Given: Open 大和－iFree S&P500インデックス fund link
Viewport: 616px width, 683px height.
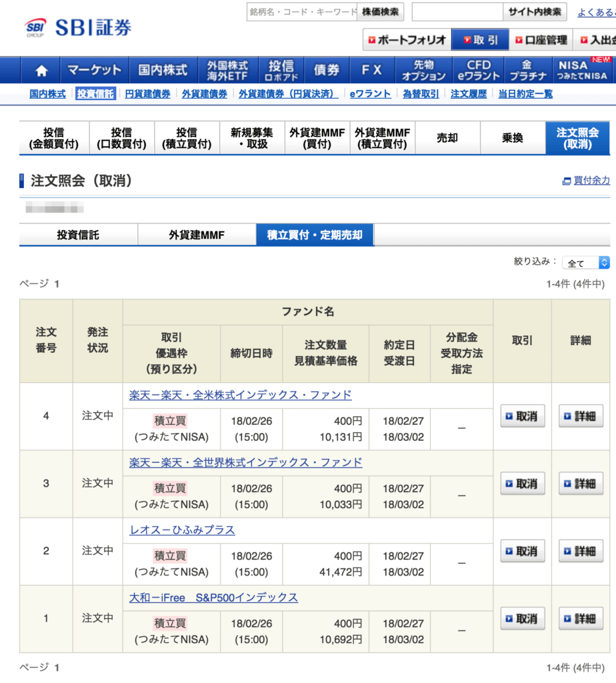Looking at the screenshot, I should pyautogui.click(x=214, y=598).
